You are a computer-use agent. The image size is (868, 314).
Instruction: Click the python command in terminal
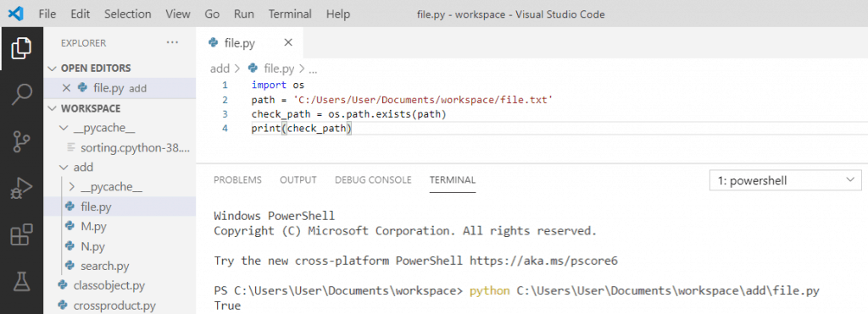(x=490, y=291)
